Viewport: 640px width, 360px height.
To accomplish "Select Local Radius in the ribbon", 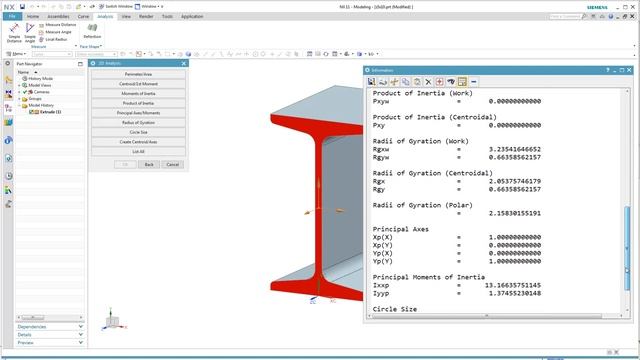I will (53, 39).
